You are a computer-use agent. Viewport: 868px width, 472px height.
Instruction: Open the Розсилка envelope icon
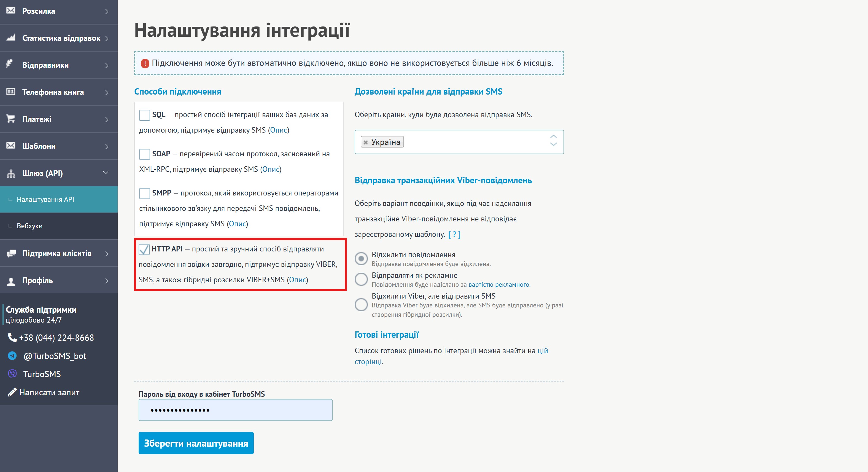tap(10, 11)
